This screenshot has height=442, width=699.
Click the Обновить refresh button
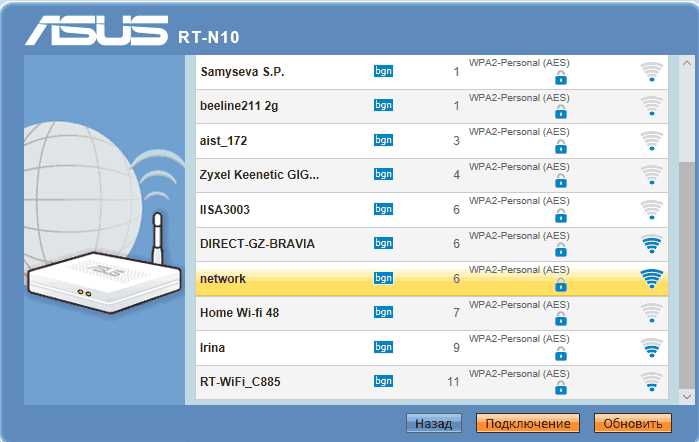633,423
